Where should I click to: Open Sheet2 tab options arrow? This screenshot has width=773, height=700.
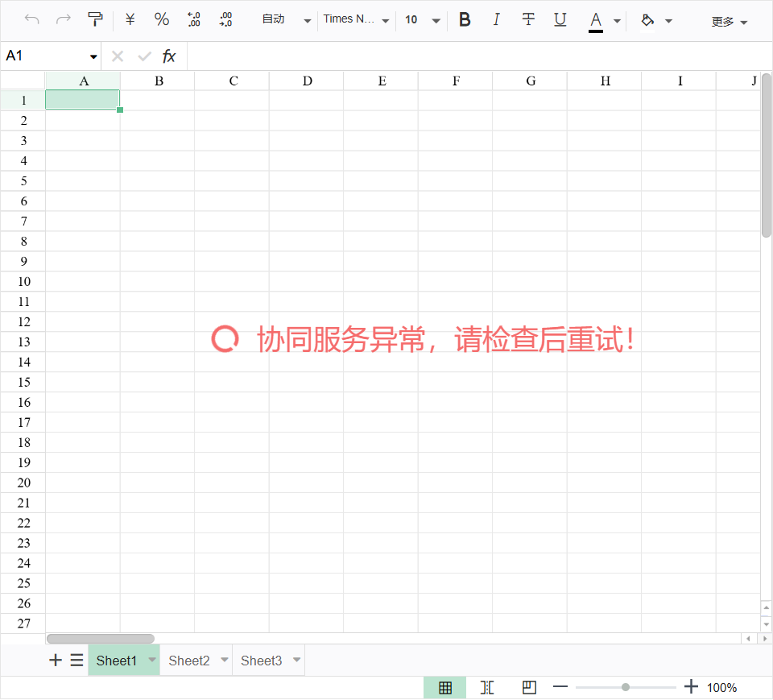click(x=225, y=660)
